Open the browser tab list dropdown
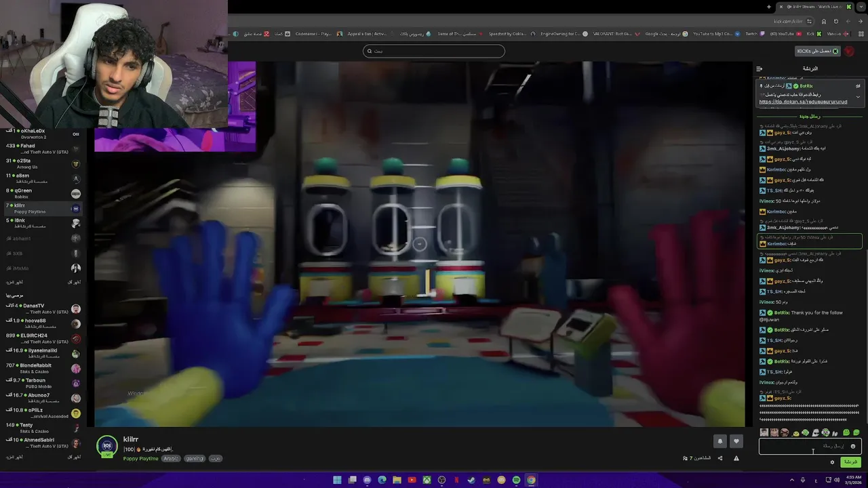Screen dimensions: 868x488 (x=861, y=7)
